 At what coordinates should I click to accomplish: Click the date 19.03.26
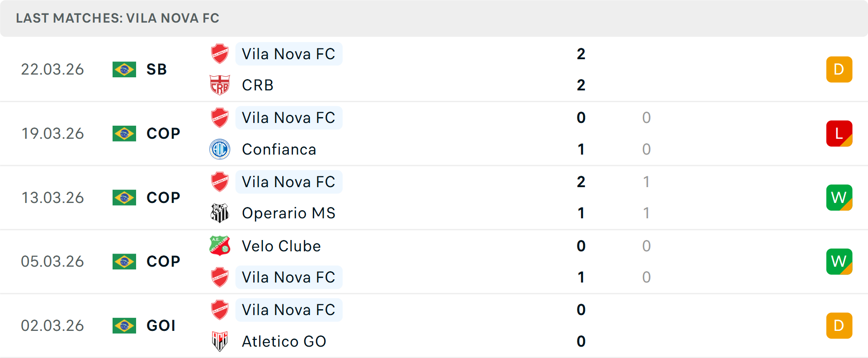click(x=53, y=133)
